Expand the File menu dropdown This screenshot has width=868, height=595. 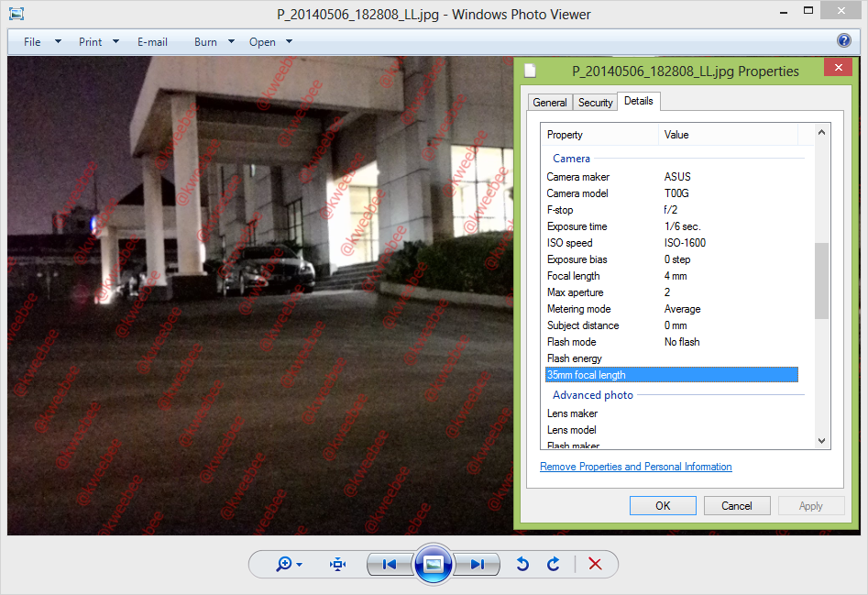click(42, 42)
